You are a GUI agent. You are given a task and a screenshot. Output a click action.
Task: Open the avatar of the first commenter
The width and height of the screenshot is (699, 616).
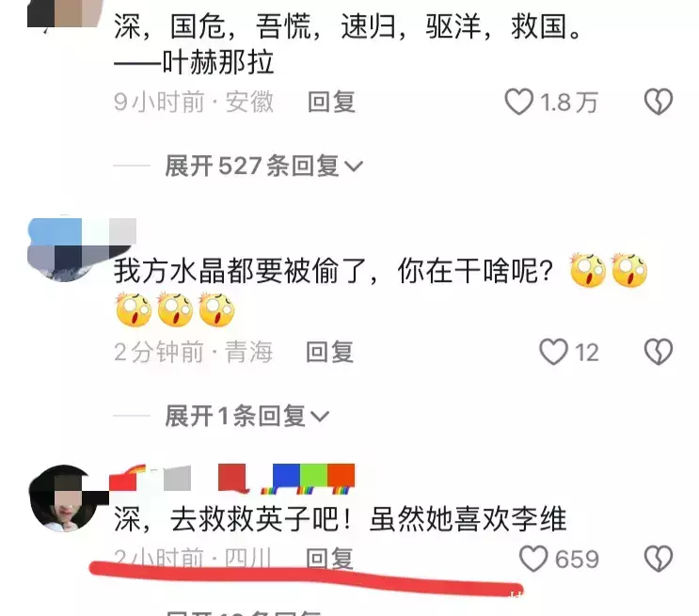point(65,13)
